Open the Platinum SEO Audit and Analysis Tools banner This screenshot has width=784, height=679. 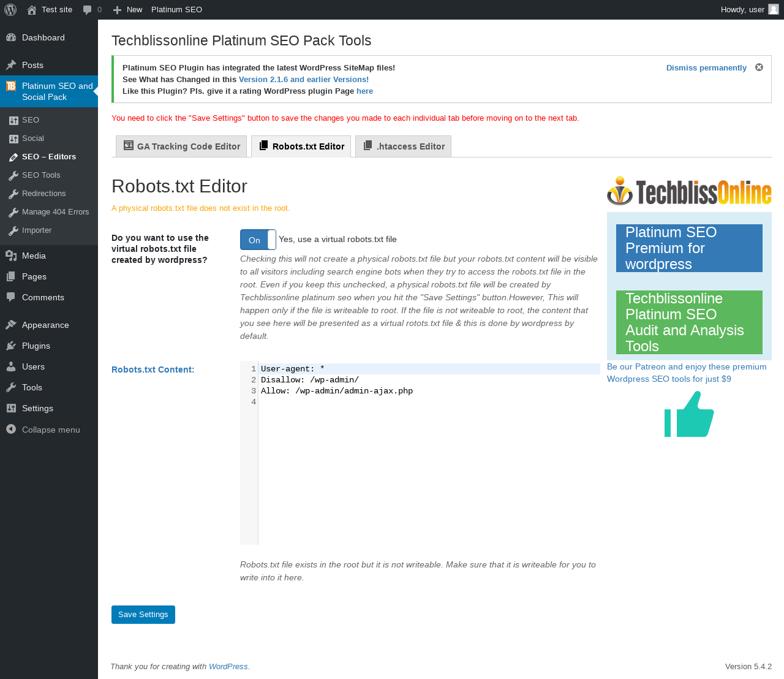click(x=689, y=322)
